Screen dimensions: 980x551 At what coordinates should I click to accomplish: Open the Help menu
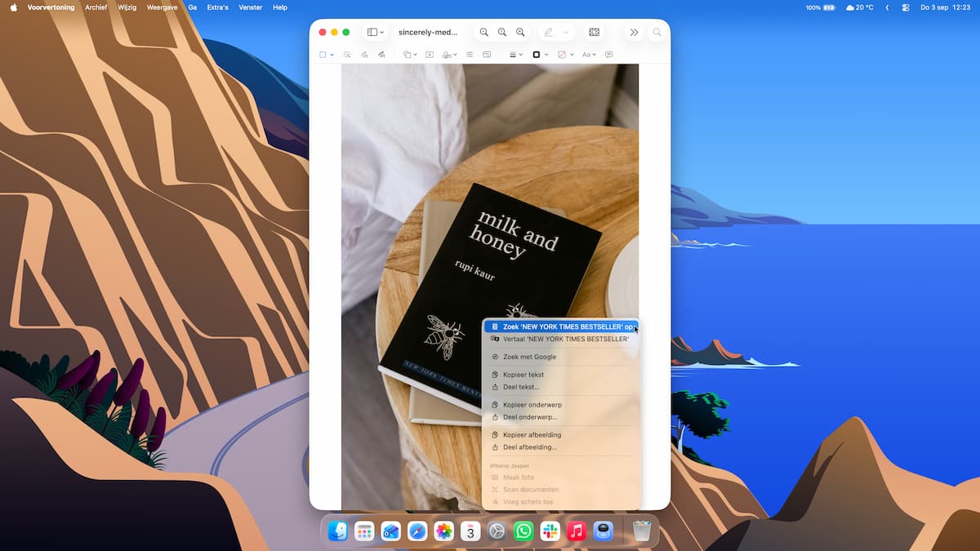point(280,7)
